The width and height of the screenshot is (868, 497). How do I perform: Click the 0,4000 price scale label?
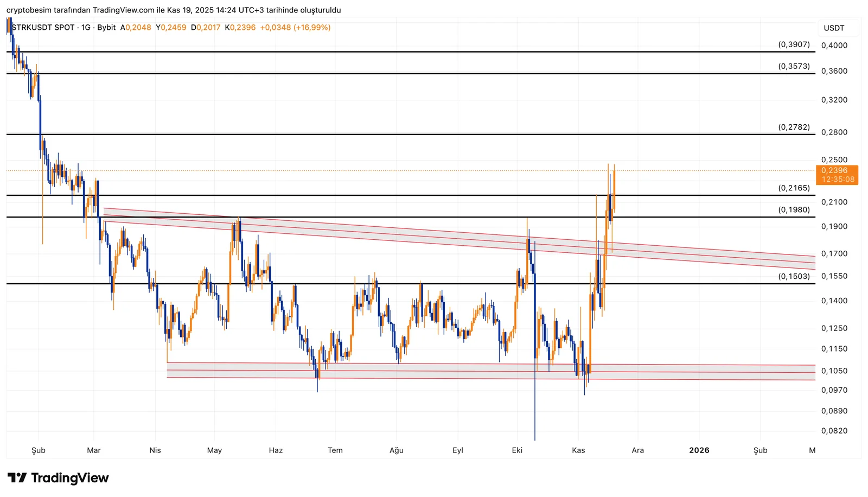pyautogui.click(x=834, y=46)
